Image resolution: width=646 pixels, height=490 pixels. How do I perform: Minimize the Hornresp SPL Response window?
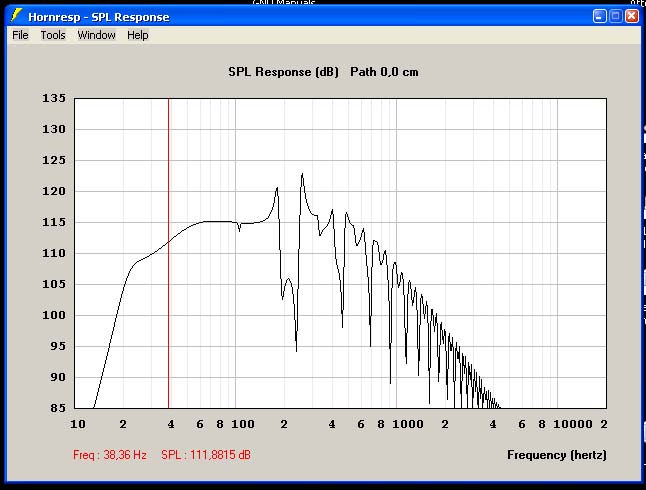(599, 16)
